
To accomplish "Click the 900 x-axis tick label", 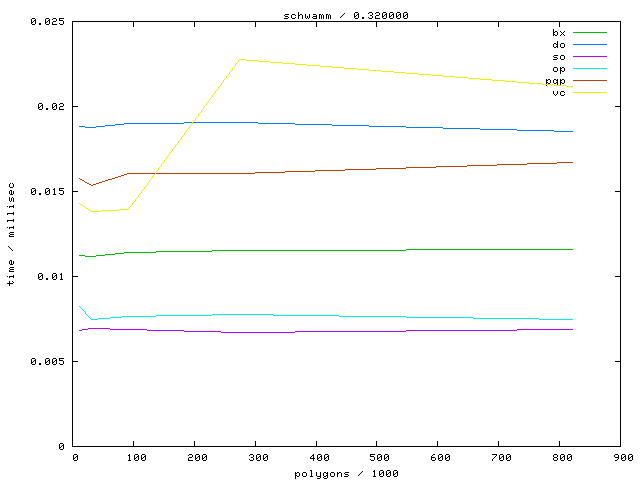I will (622, 458).
